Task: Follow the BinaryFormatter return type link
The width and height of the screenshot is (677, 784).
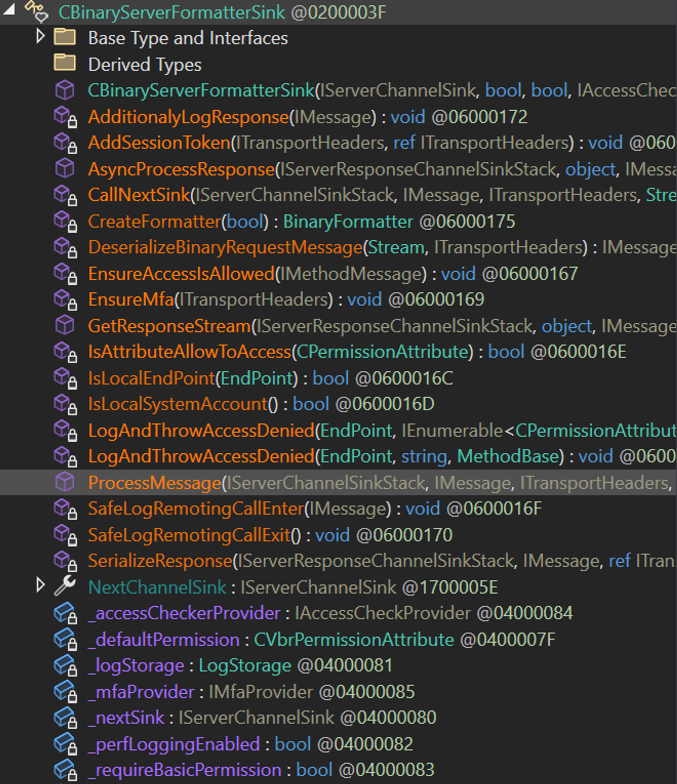Action: tap(348, 221)
